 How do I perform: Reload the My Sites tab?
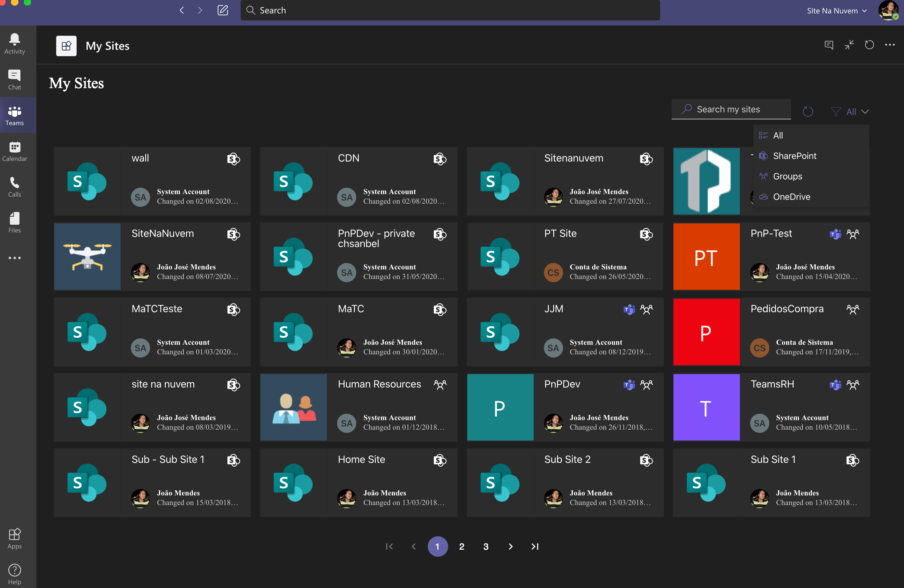[x=869, y=45]
